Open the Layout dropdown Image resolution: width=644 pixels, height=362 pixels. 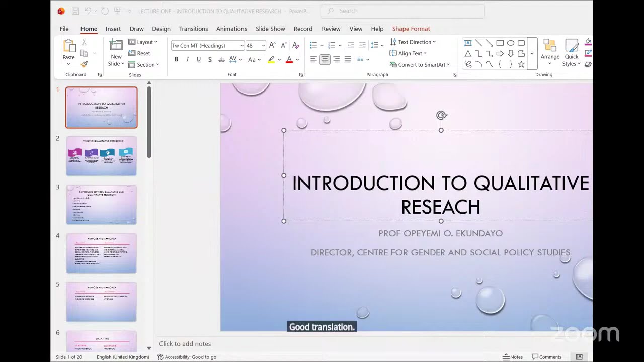click(143, 42)
